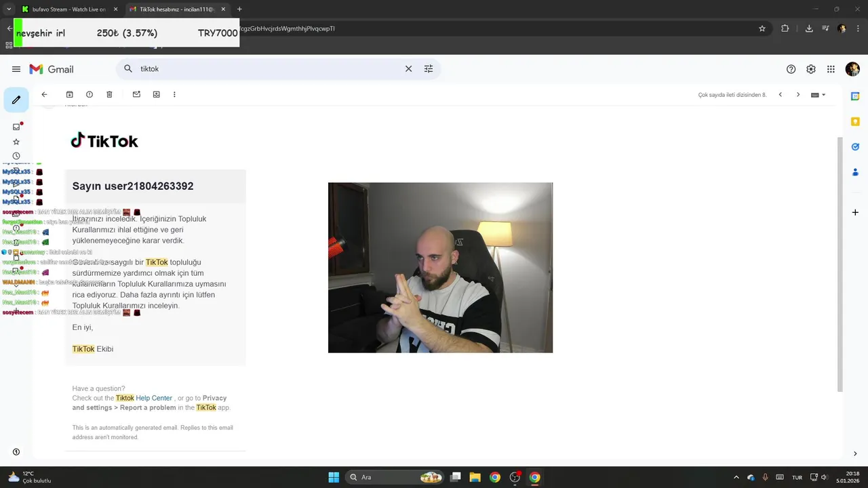Open the More options three-dot menu
The image size is (868, 488).
click(x=174, y=94)
